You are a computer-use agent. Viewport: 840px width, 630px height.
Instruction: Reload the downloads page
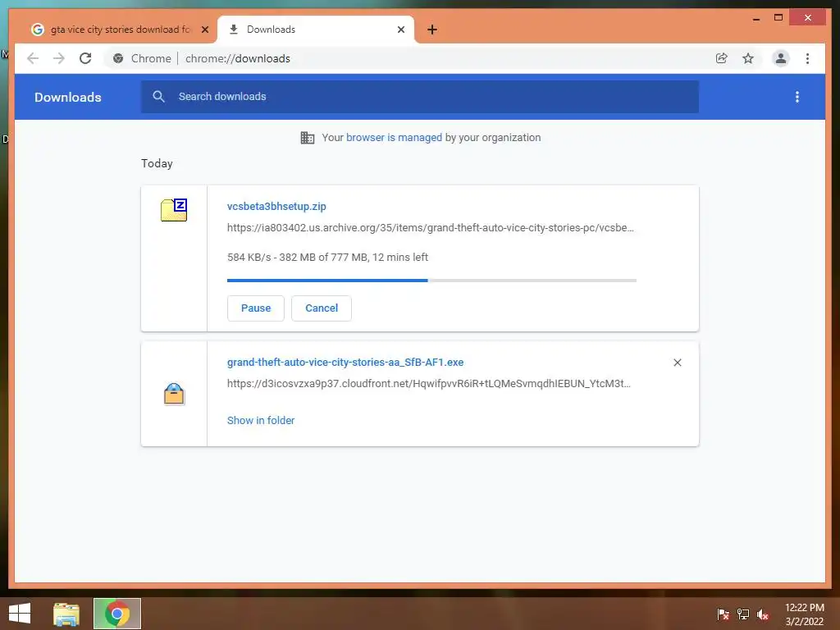pyautogui.click(x=85, y=58)
